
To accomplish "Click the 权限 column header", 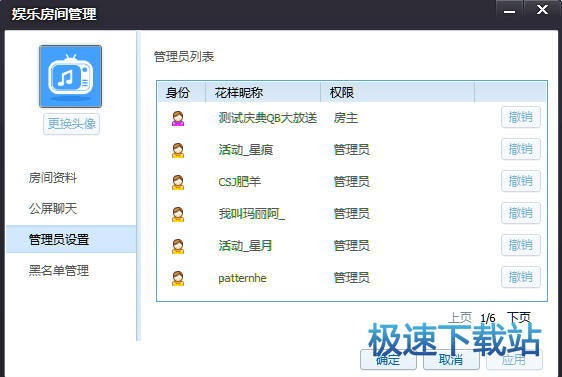I will click(397, 92).
